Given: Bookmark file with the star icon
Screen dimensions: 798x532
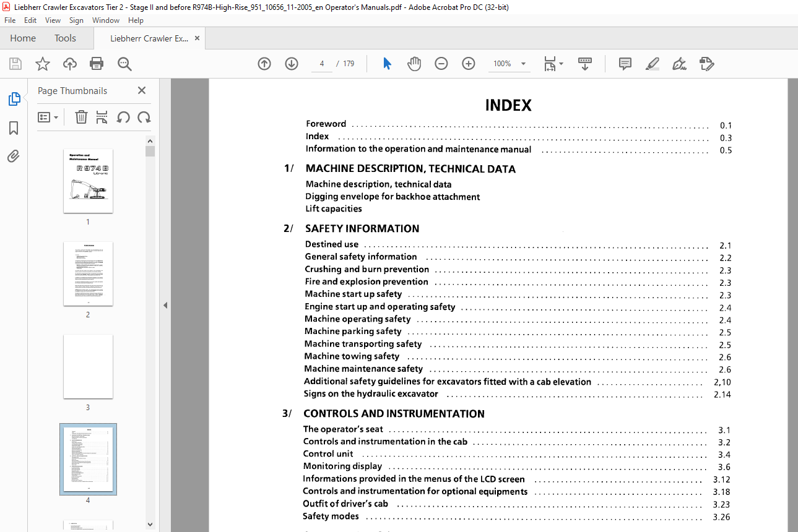Looking at the screenshot, I should click(x=43, y=64).
